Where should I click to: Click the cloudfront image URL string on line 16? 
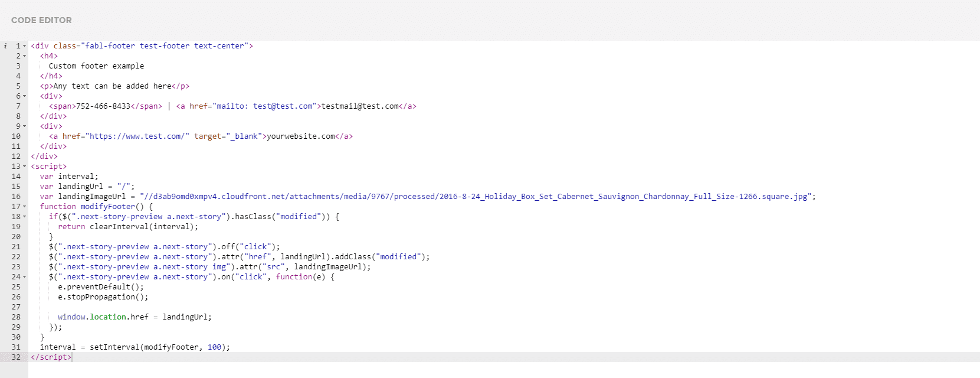[x=476, y=197]
